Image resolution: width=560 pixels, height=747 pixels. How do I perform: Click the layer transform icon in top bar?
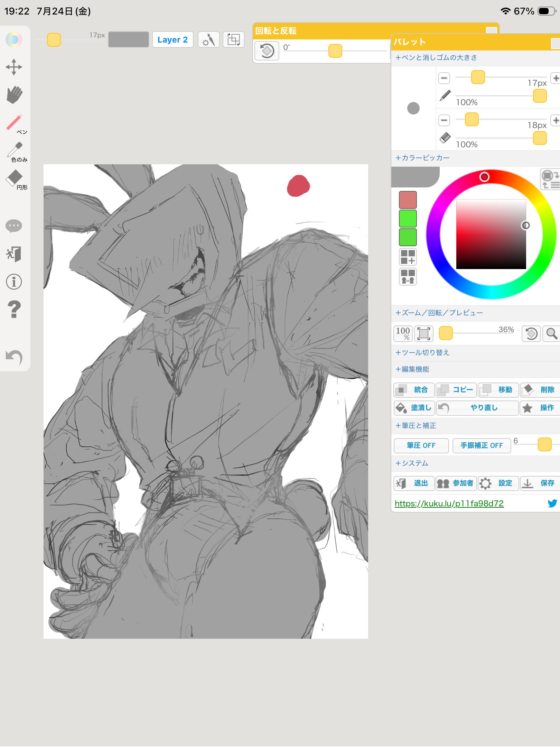234,40
